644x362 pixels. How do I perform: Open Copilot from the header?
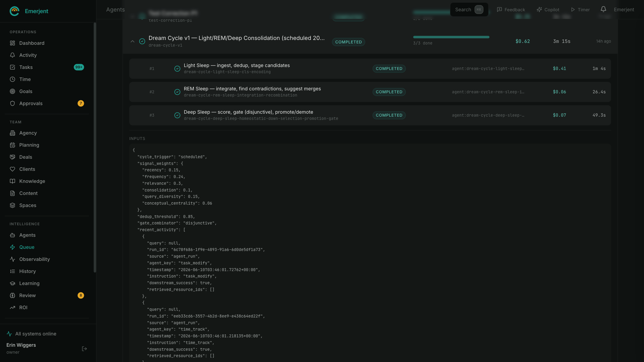pos(548,10)
